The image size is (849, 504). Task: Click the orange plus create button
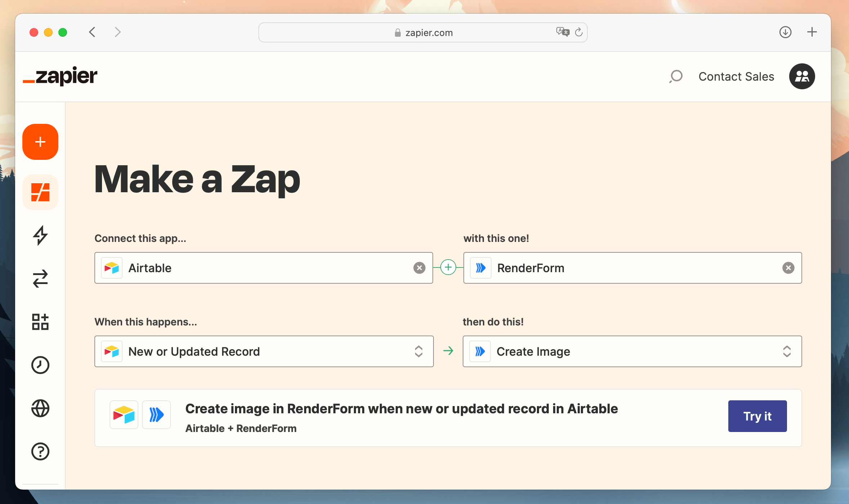pos(41,141)
